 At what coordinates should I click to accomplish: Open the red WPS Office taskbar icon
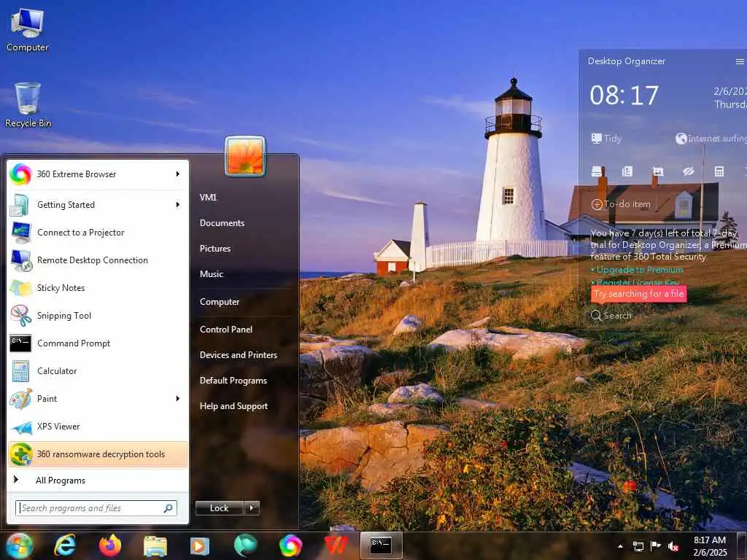point(336,545)
